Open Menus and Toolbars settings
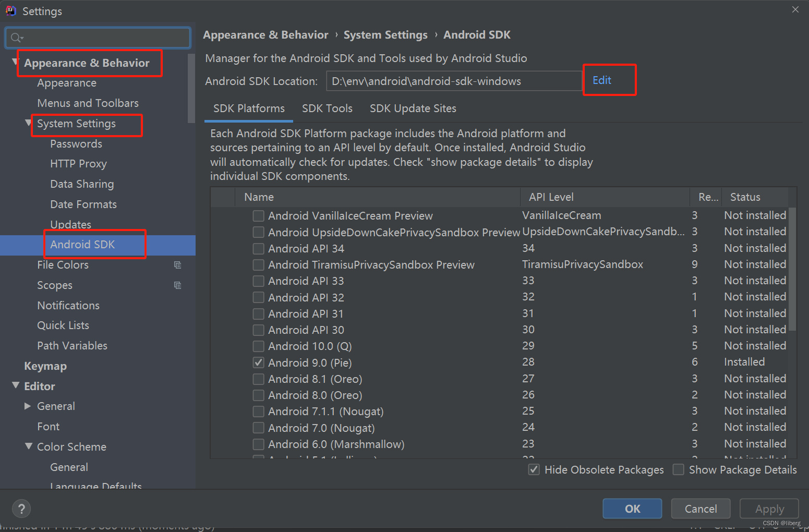 88,103
